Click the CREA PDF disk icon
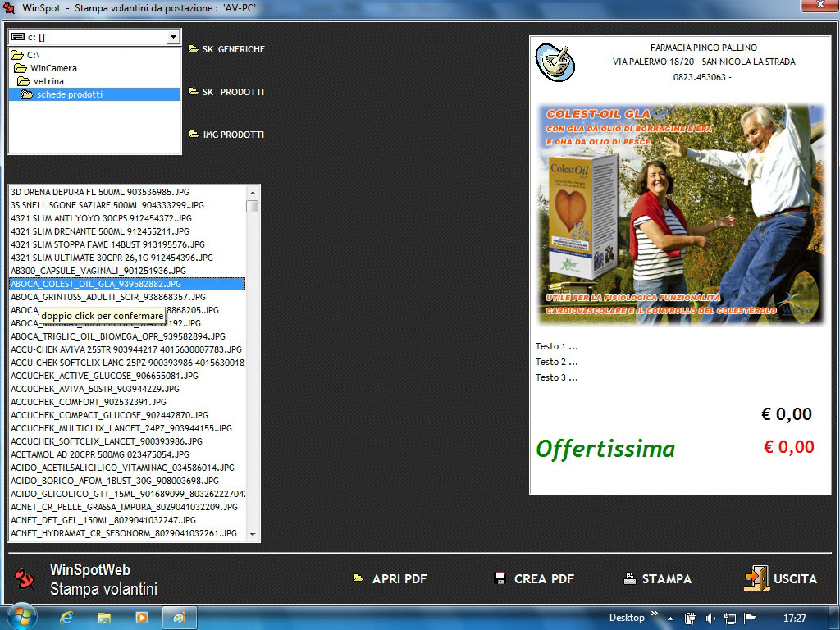This screenshot has height=630, width=840. click(500, 578)
